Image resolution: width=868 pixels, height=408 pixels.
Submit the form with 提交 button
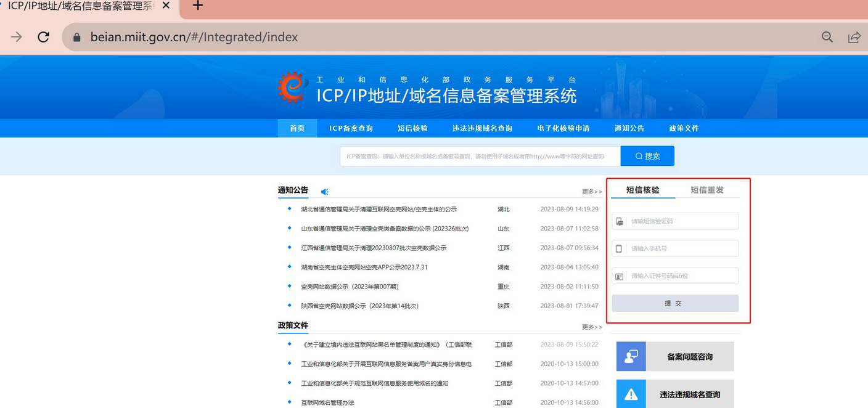[674, 303]
